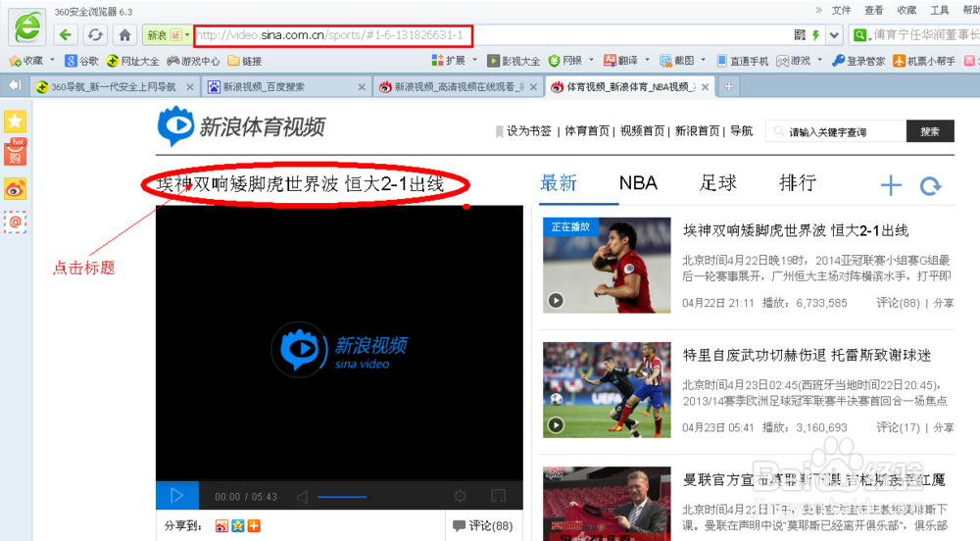
Task: Select the 排行 category tab
Action: (798, 183)
